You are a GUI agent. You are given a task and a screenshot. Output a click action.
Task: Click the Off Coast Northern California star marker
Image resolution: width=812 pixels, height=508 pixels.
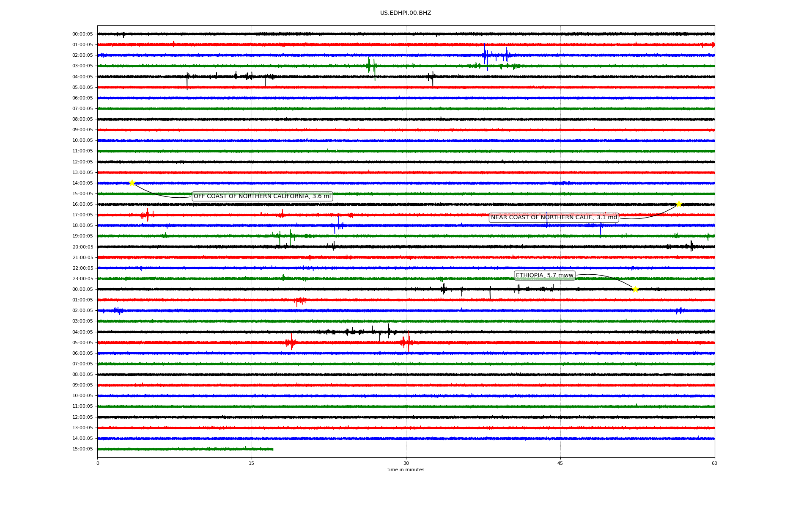click(132, 183)
